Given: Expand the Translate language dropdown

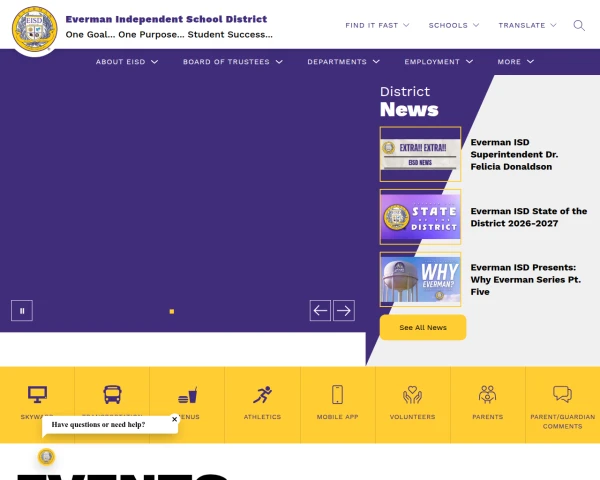Looking at the screenshot, I should (528, 25).
